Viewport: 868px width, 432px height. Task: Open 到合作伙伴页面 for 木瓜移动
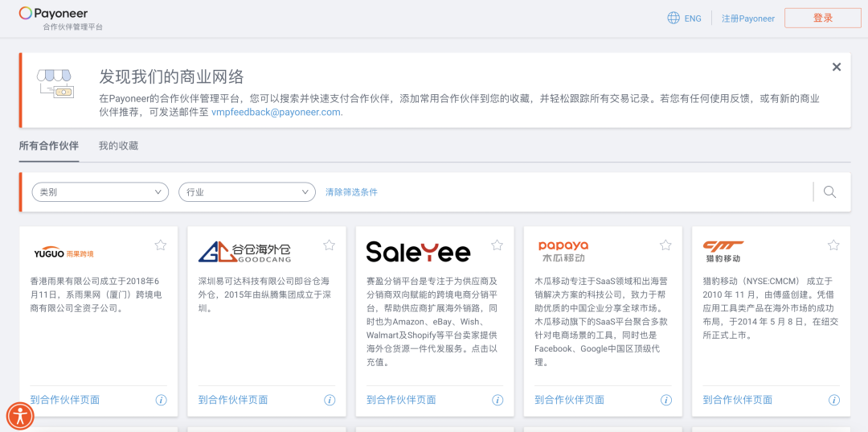(570, 400)
